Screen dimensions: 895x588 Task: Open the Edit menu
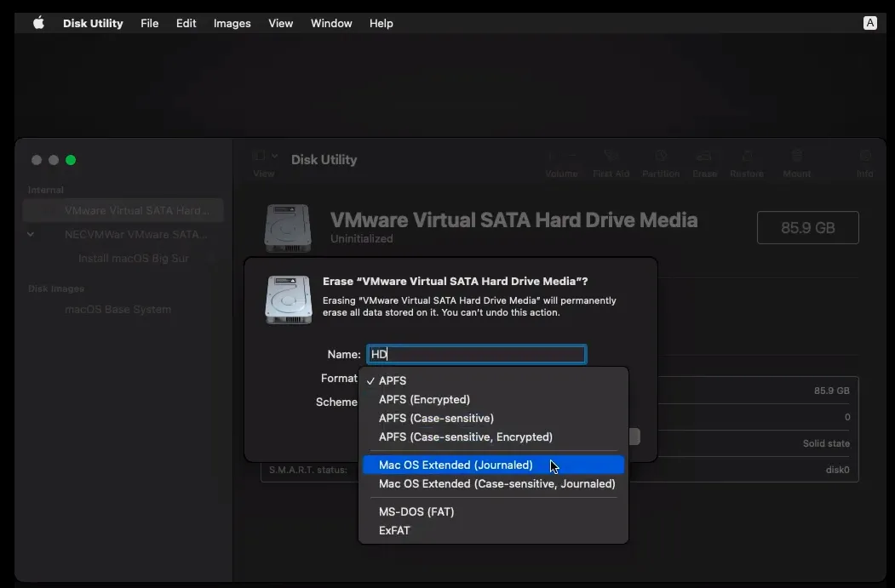coord(186,23)
